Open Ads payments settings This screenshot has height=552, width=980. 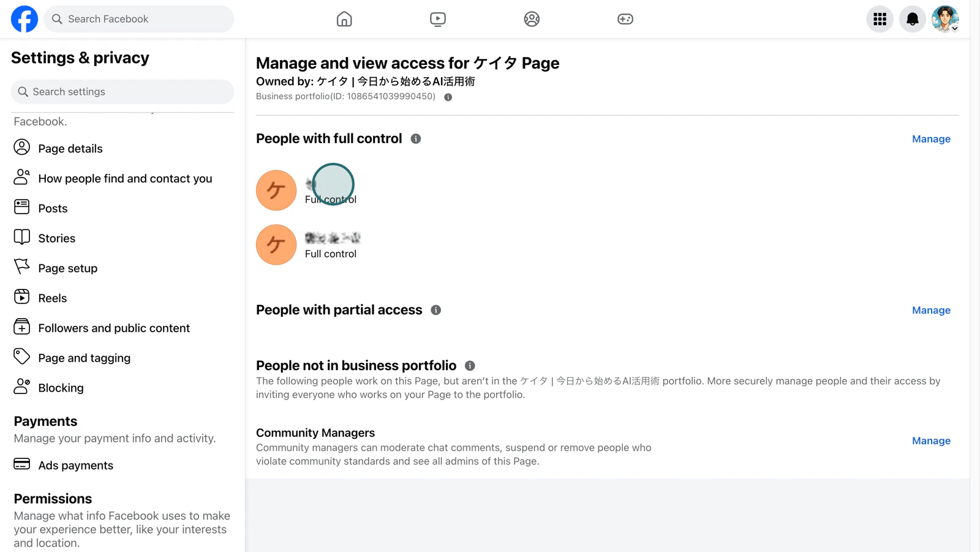pyautogui.click(x=76, y=466)
